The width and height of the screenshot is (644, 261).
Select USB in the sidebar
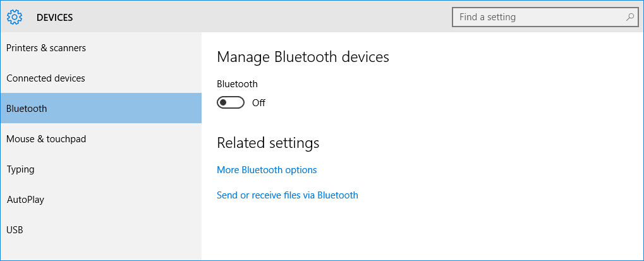tap(15, 230)
